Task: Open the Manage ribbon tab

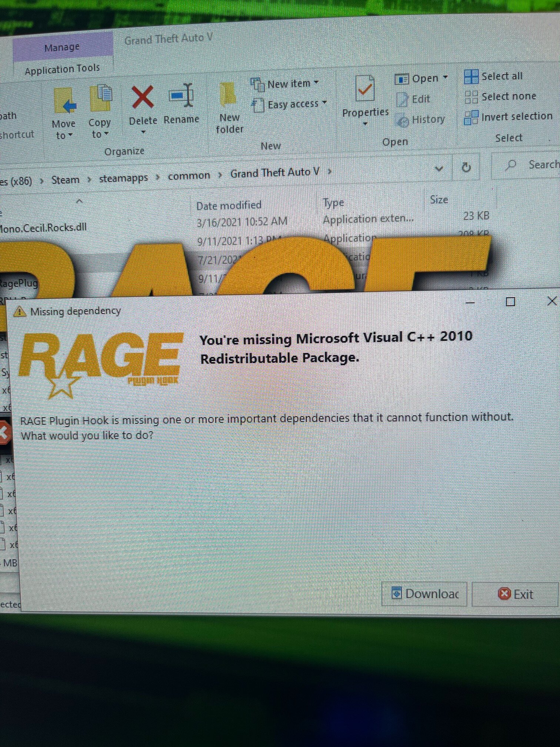Action: pyautogui.click(x=62, y=47)
